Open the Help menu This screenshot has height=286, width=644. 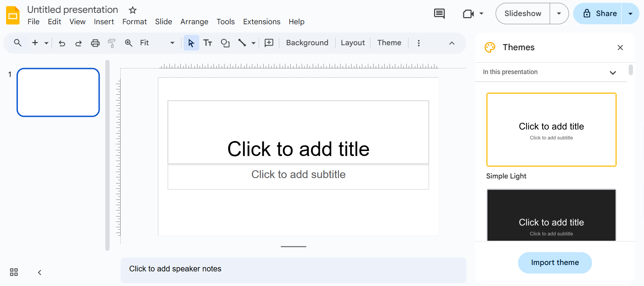pos(296,22)
